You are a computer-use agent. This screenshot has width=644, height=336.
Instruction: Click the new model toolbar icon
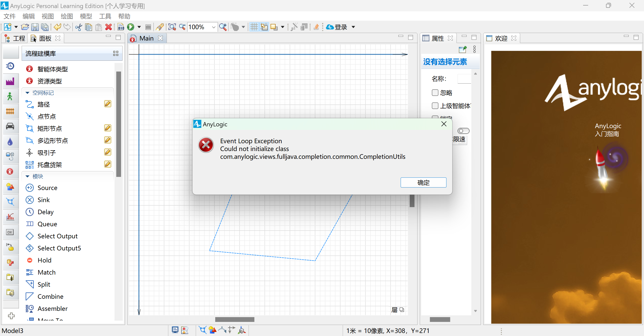click(8, 27)
